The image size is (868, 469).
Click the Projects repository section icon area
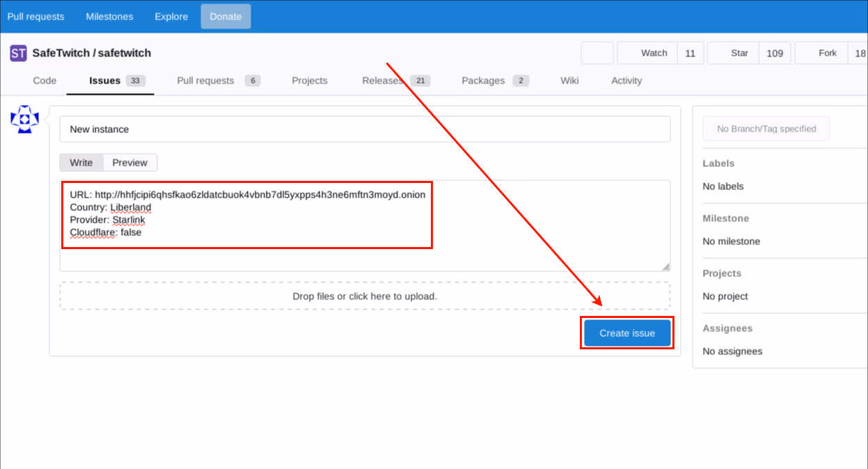click(309, 81)
